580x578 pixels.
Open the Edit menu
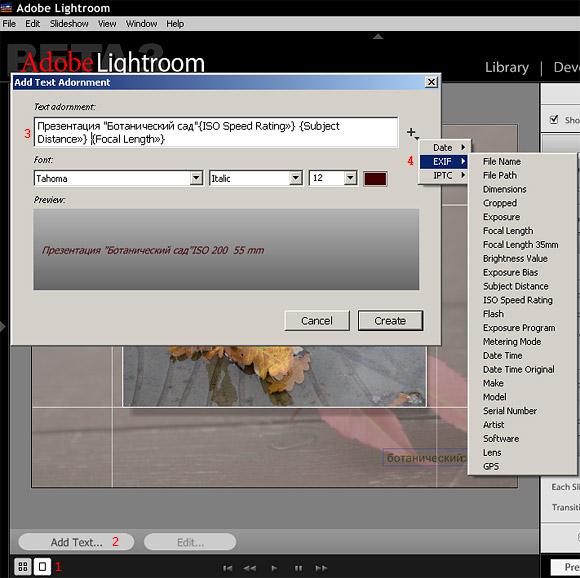point(33,24)
